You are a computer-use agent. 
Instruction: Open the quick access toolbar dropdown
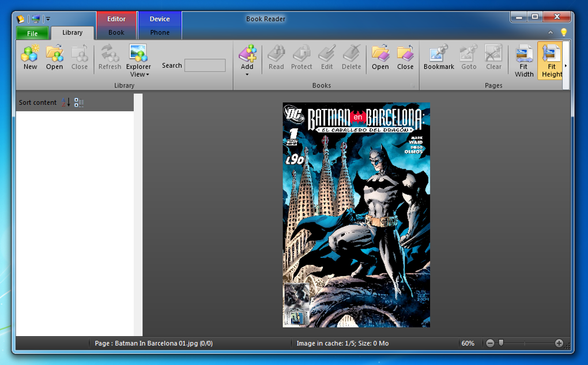(x=48, y=19)
